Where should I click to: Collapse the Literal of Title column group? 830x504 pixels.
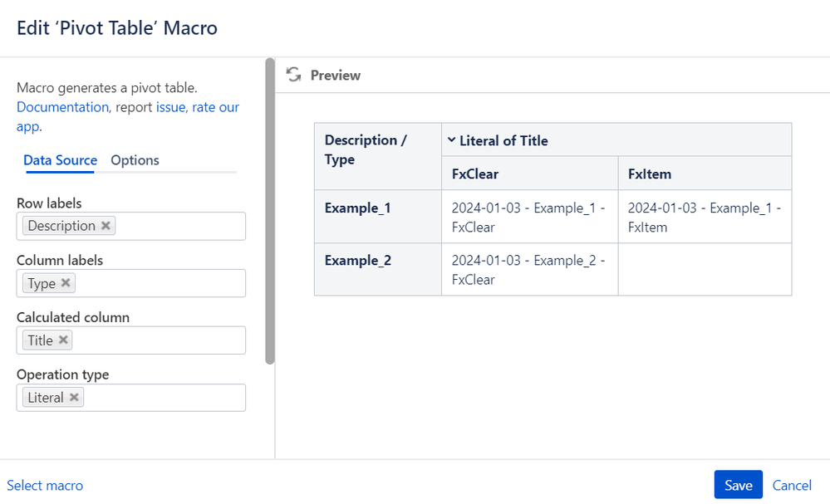[x=451, y=140]
